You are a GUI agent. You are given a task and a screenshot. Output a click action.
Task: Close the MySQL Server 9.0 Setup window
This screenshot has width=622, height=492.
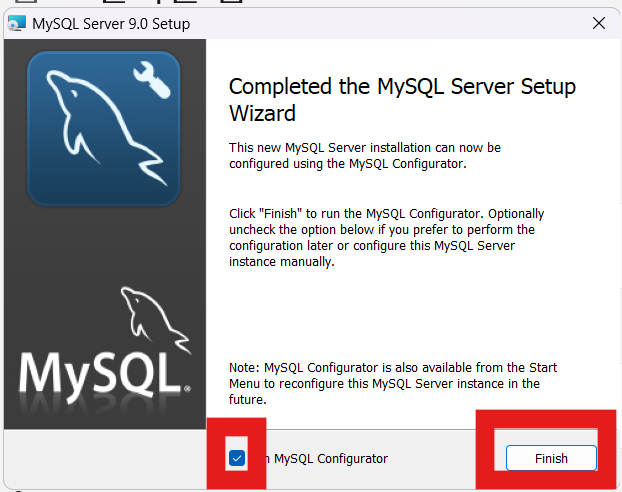599,23
